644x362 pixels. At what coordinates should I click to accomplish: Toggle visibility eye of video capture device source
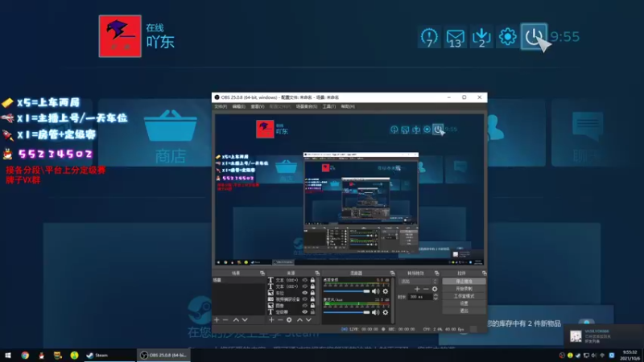point(305,299)
